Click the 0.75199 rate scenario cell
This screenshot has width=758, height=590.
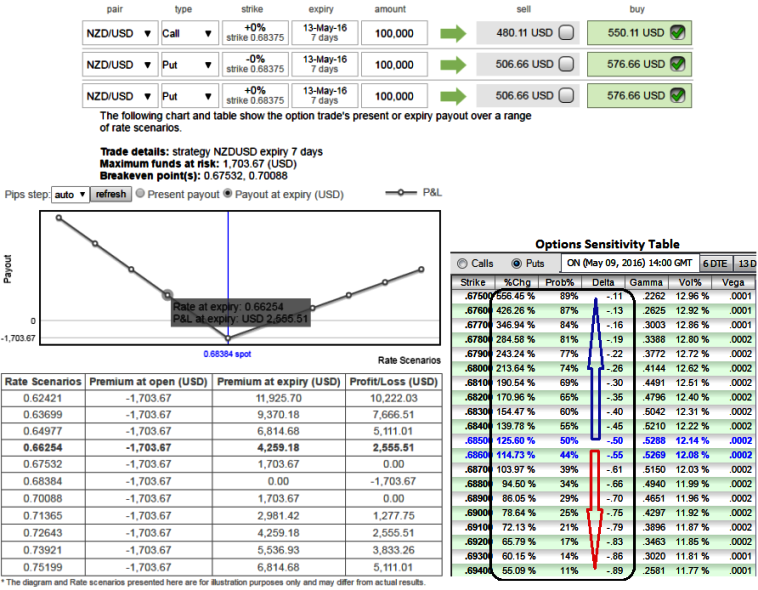pyautogui.click(x=43, y=567)
